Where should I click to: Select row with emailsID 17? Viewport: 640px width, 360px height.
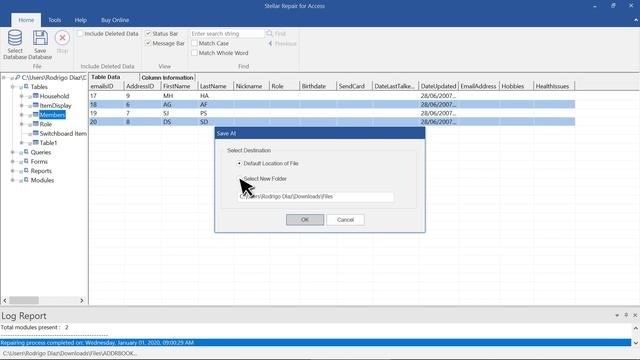coord(332,96)
